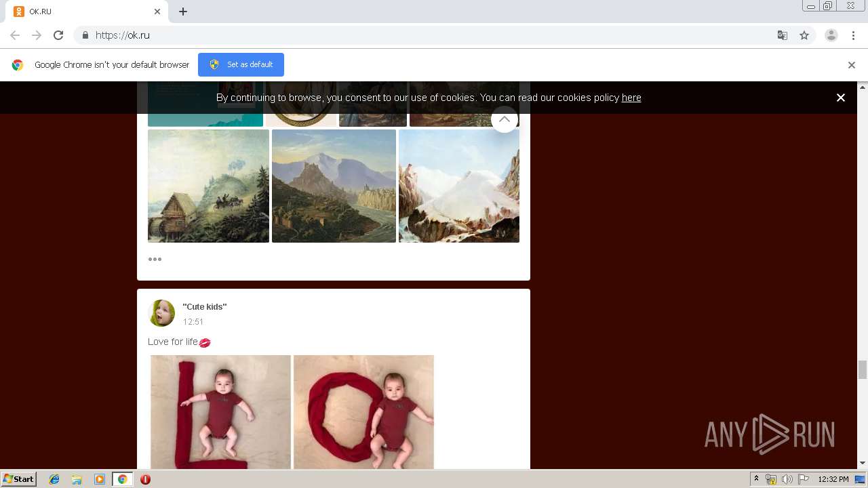Image resolution: width=868 pixels, height=488 pixels.
Task: Set Chrome as default browser
Action: coord(241,64)
